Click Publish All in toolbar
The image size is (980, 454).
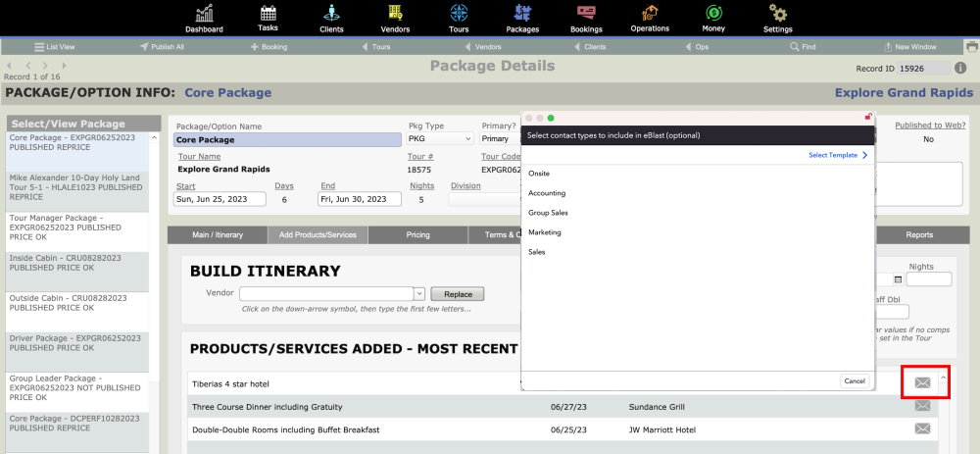click(162, 47)
